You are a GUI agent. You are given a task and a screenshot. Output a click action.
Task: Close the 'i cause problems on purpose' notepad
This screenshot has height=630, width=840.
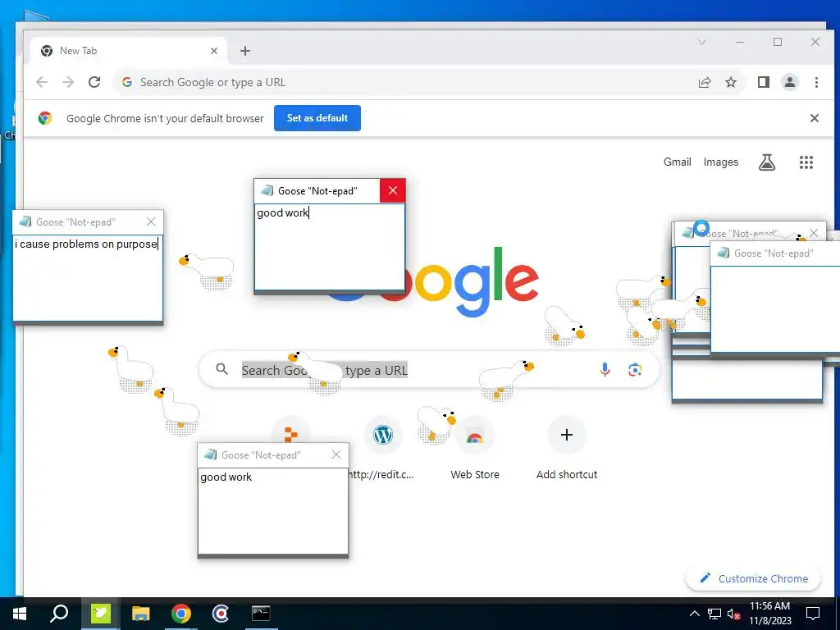point(151,221)
